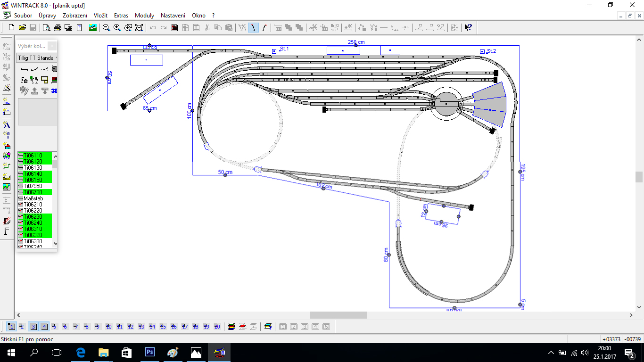Show hidden system tray icons
The width and height of the screenshot is (644, 362).
point(551,353)
